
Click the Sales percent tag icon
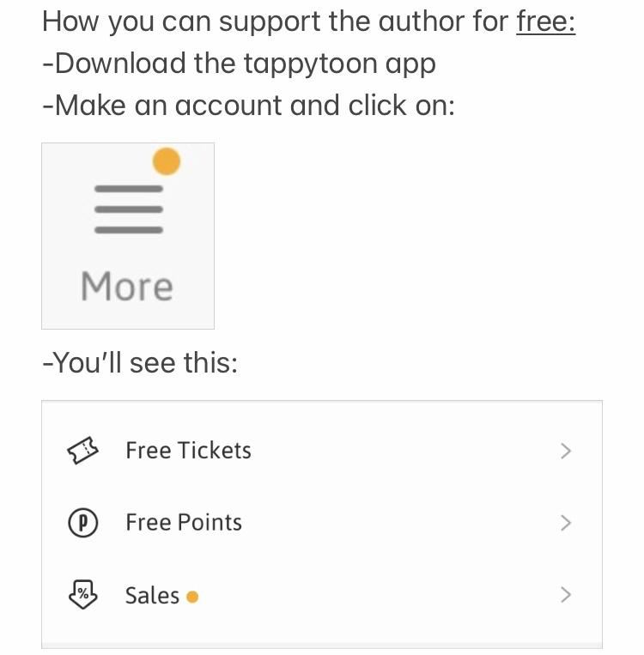point(83,594)
